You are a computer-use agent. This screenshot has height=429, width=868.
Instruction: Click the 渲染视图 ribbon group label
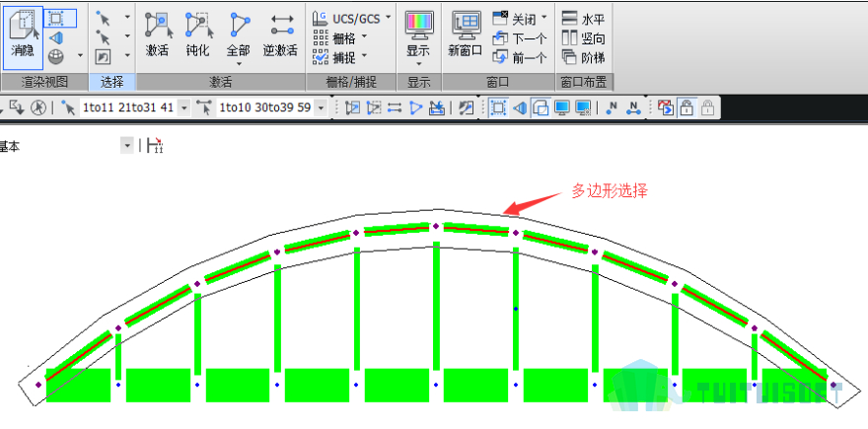coord(44,83)
